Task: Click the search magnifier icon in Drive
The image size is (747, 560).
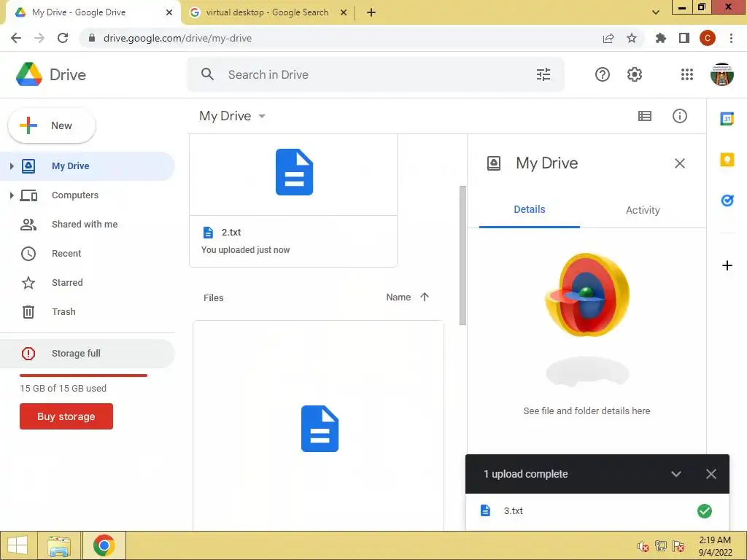Action: 207,74
